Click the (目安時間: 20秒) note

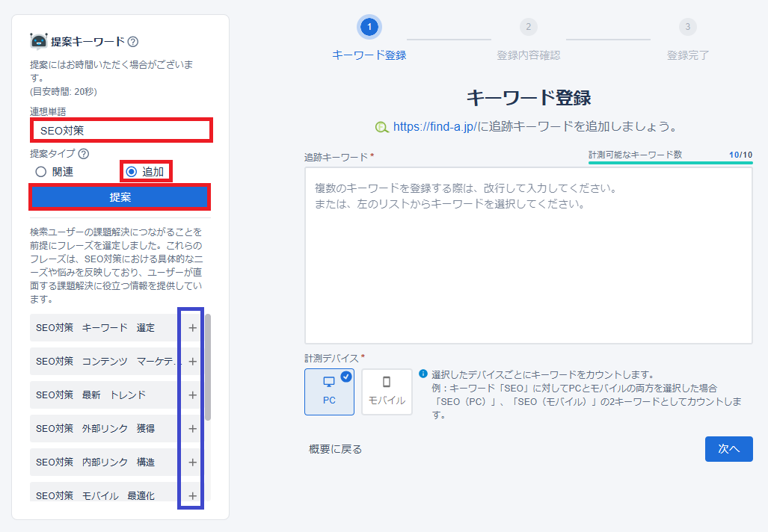click(63, 91)
